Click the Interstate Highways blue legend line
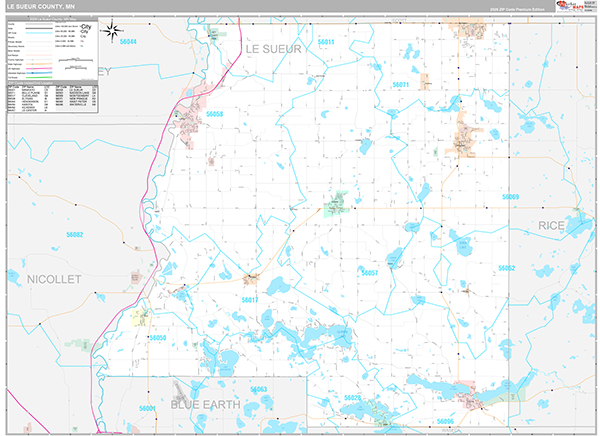Image resolution: width=600 pixels, height=436 pixels. point(39,73)
